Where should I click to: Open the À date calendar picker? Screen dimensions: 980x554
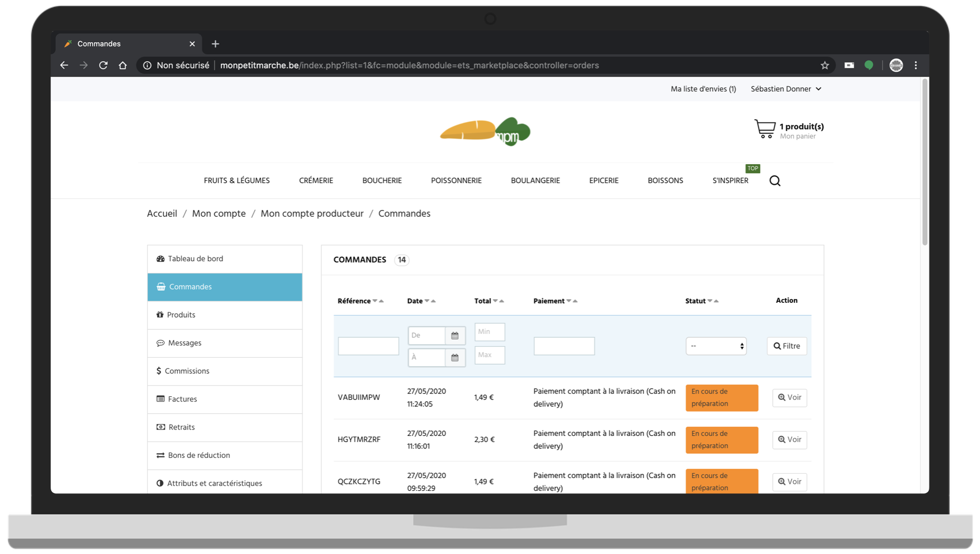point(455,358)
